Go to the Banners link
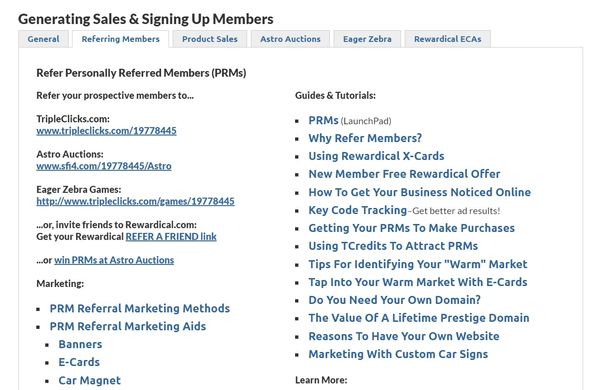Screen dimensions: 600x390 pos(80,344)
